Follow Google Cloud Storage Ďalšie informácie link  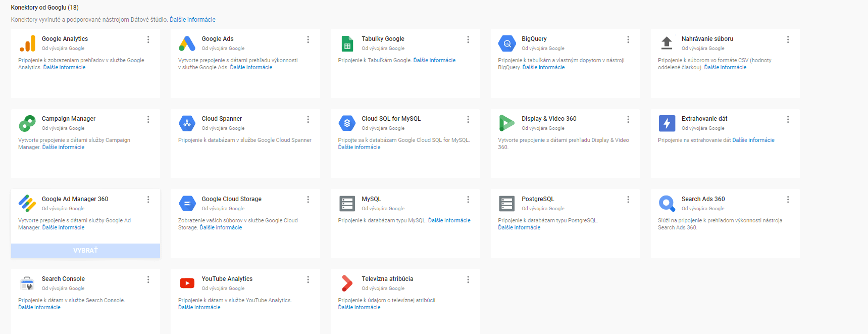point(221,227)
